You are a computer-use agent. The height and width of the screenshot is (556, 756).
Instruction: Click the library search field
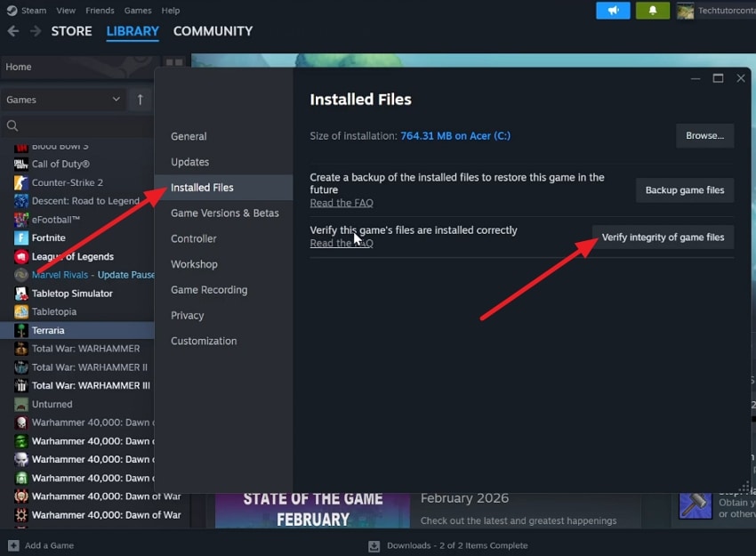coord(77,125)
